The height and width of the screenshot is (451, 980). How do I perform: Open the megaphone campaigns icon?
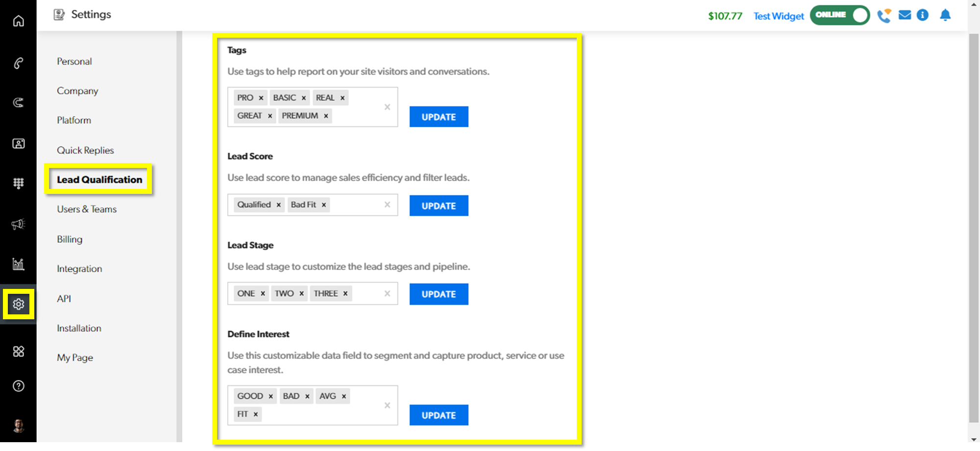18,224
